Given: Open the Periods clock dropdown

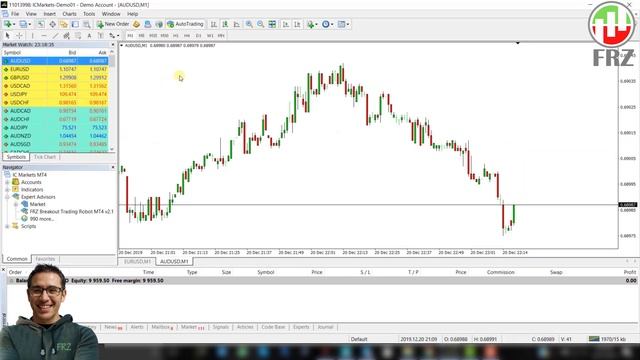Looking at the screenshot, I should [327, 24].
